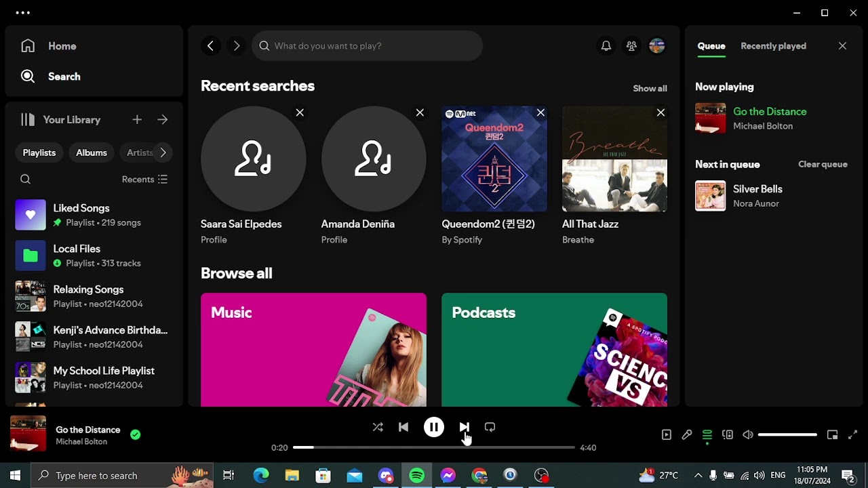
Task: Enter full screen player view
Action: tap(853, 435)
